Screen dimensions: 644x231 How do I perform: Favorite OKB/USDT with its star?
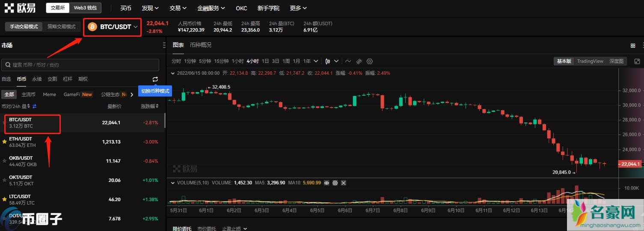click(x=4, y=161)
